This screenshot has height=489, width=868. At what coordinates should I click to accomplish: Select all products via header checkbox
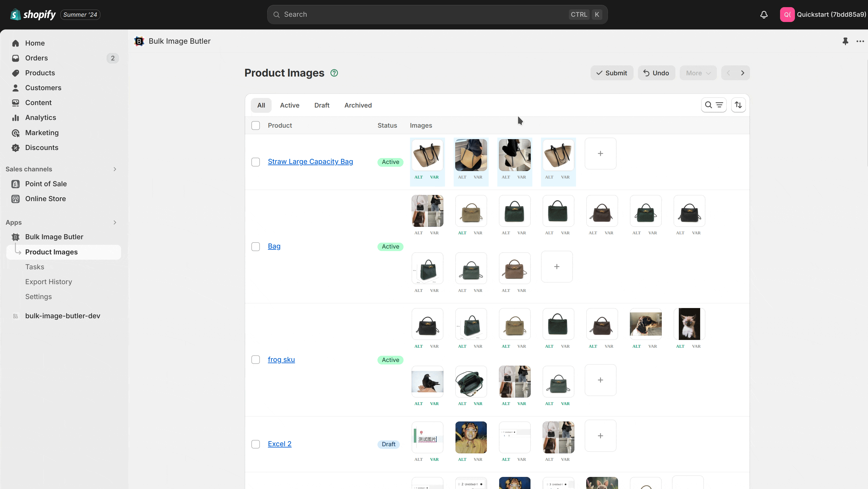tap(255, 126)
